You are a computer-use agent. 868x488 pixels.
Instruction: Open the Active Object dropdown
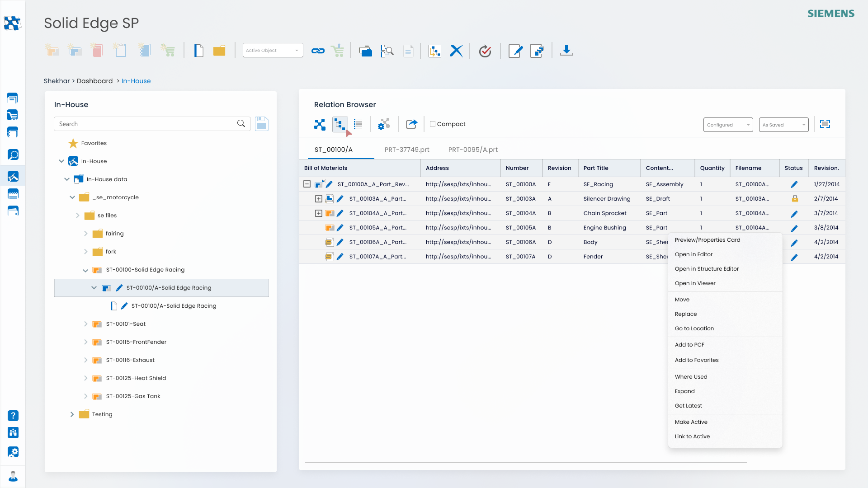273,50
